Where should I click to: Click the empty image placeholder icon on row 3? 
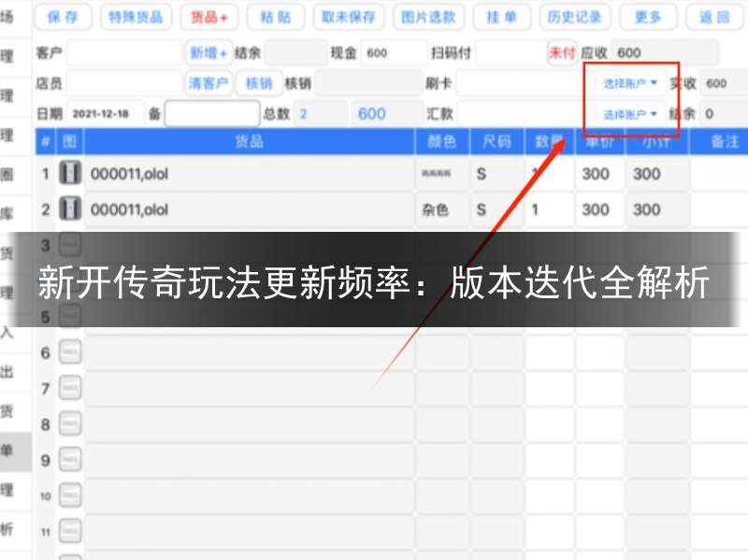(x=70, y=243)
